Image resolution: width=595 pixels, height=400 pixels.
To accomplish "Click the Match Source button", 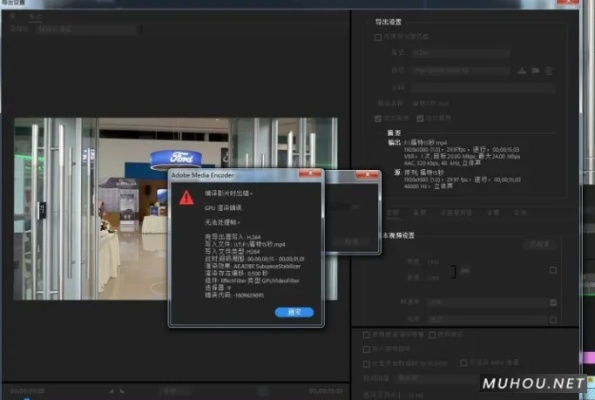I will coord(539,244).
